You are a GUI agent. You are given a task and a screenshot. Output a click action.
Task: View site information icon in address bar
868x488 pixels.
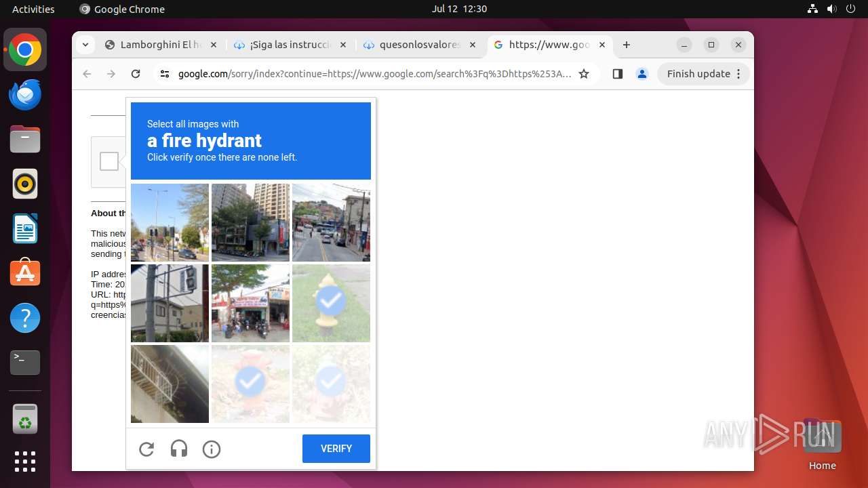pyautogui.click(x=165, y=74)
